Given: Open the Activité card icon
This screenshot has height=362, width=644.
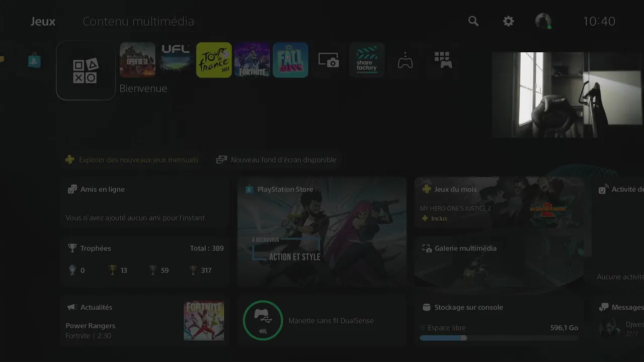Looking at the screenshot, I should click(603, 190).
